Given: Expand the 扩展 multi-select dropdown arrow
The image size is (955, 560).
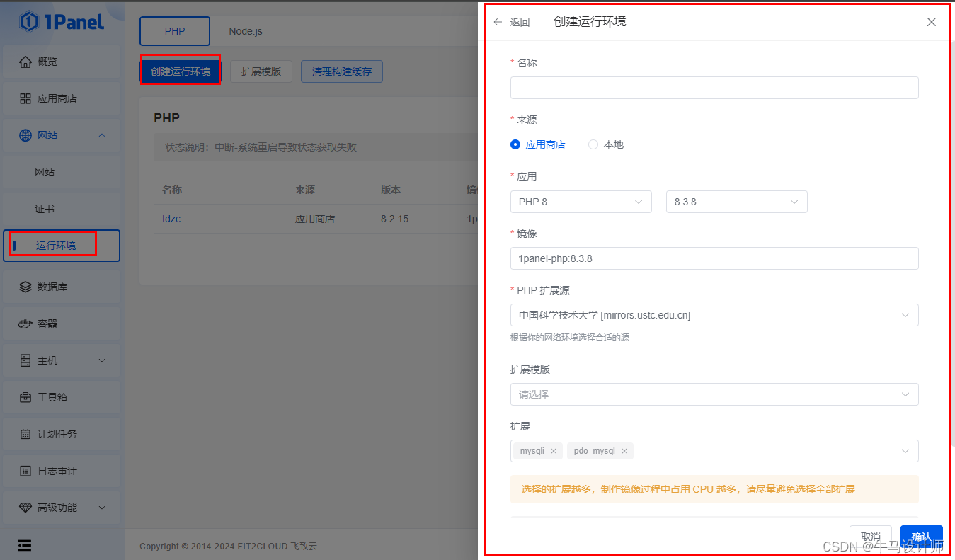Looking at the screenshot, I should 905,451.
